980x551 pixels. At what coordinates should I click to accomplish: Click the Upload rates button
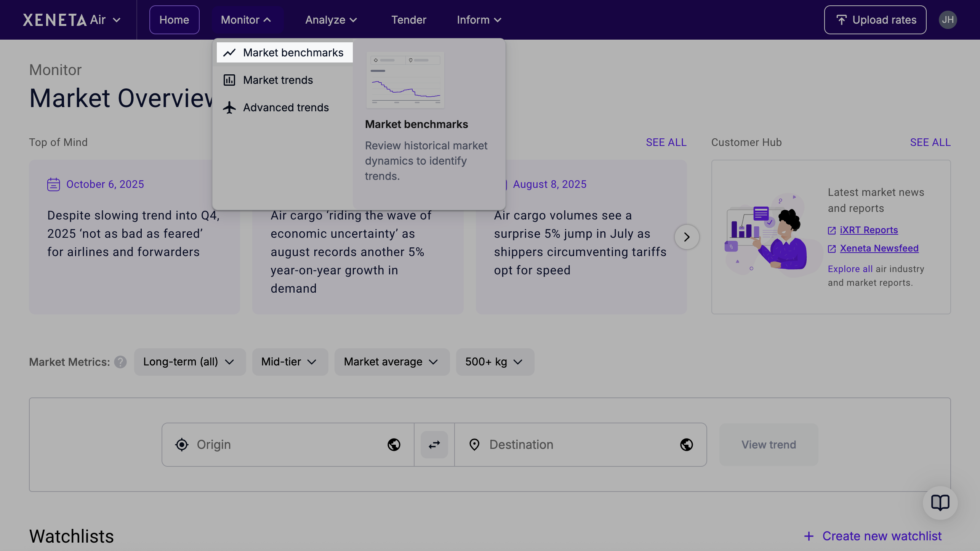point(875,20)
